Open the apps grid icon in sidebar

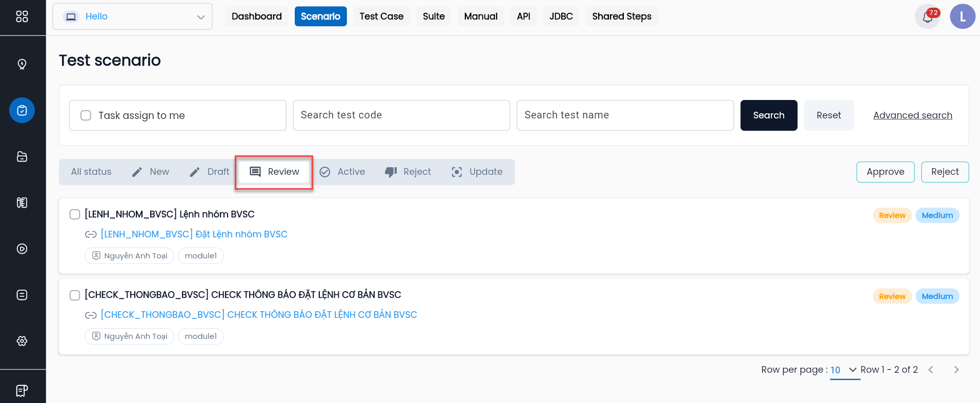point(22,16)
